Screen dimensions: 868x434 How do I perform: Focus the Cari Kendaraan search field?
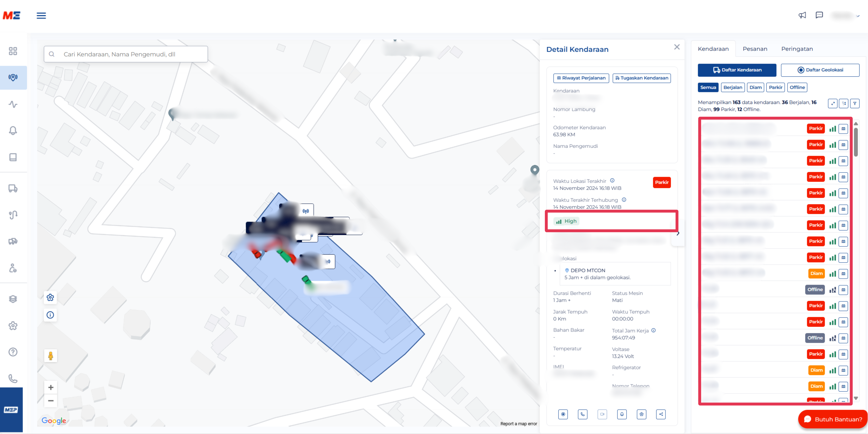click(x=126, y=54)
